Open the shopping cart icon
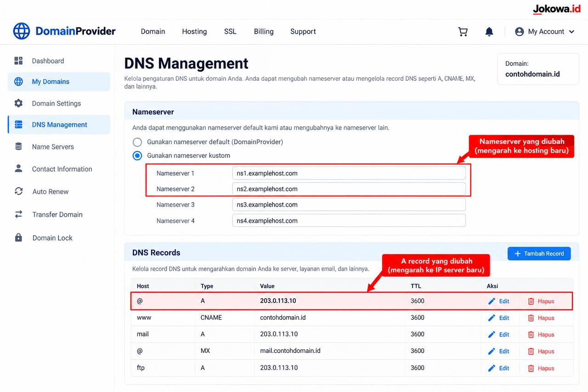This screenshot has width=588, height=392. coord(463,32)
